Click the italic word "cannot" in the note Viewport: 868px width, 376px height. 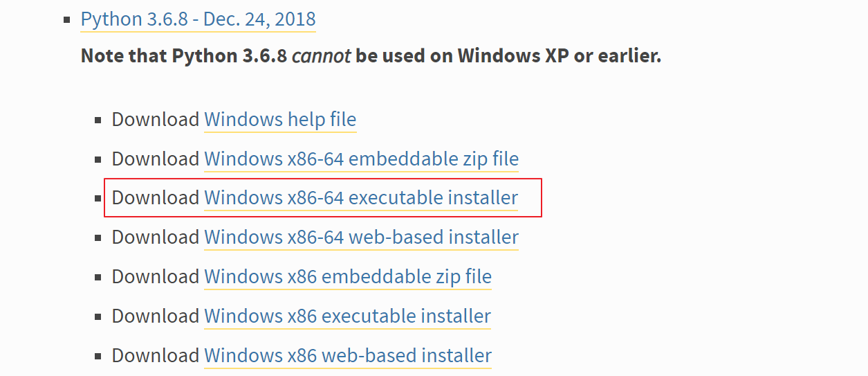[x=322, y=55]
